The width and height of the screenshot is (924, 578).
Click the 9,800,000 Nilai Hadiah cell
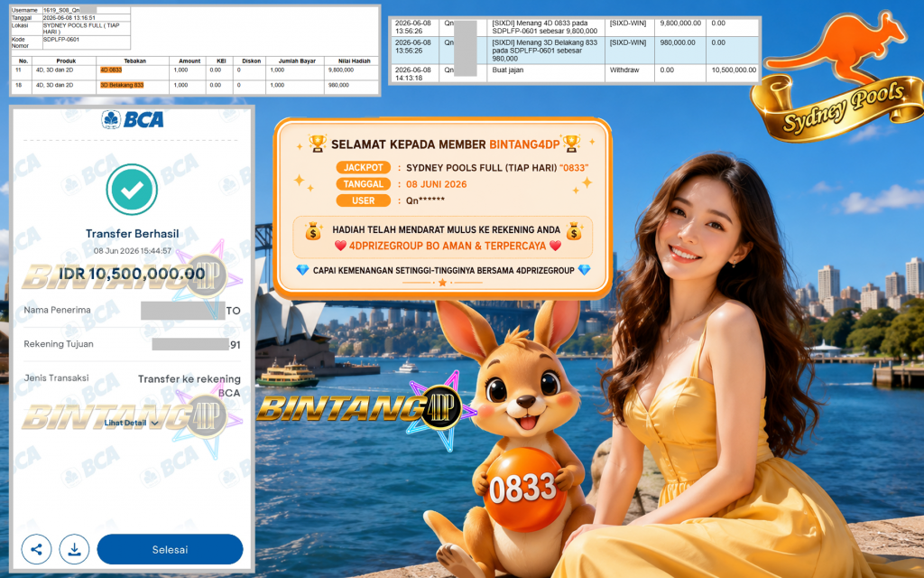(341, 70)
